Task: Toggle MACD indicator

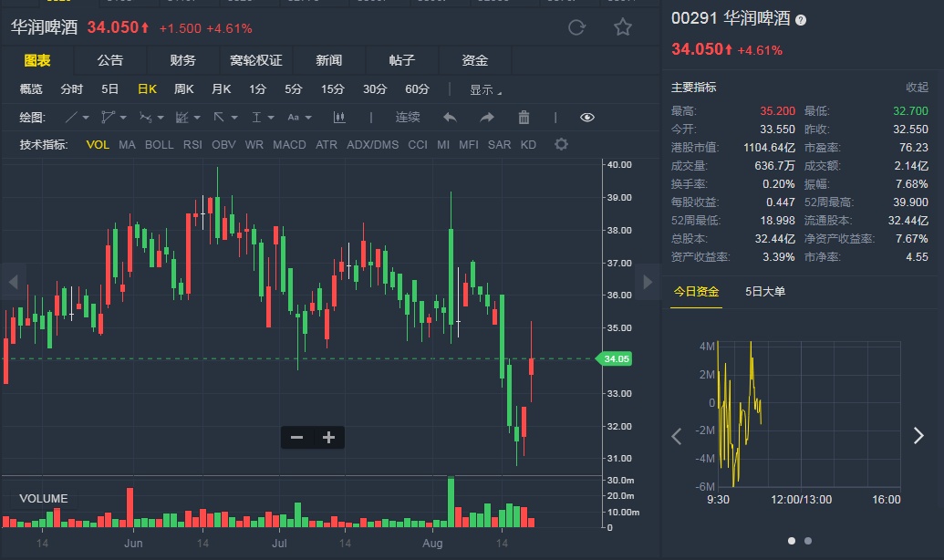Action: click(289, 144)
